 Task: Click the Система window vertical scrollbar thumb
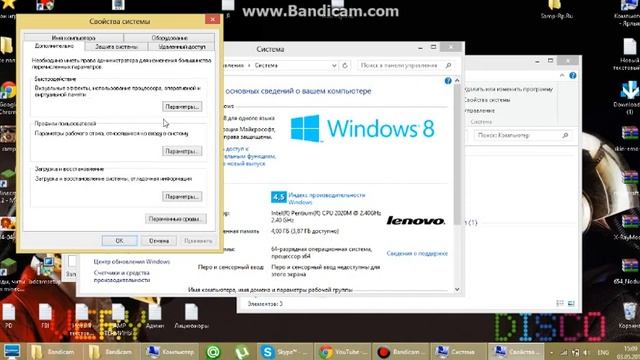pos(457,155)
